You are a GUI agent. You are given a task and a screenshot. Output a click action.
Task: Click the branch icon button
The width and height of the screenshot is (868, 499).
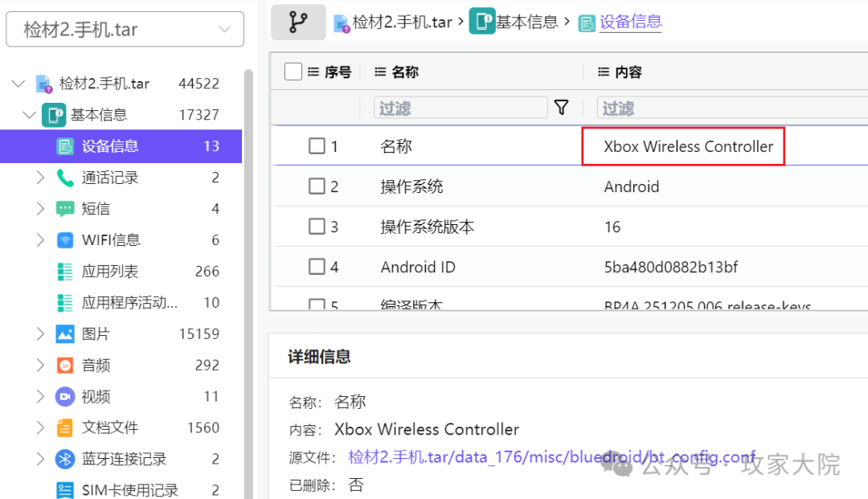[x=298, y=22]
